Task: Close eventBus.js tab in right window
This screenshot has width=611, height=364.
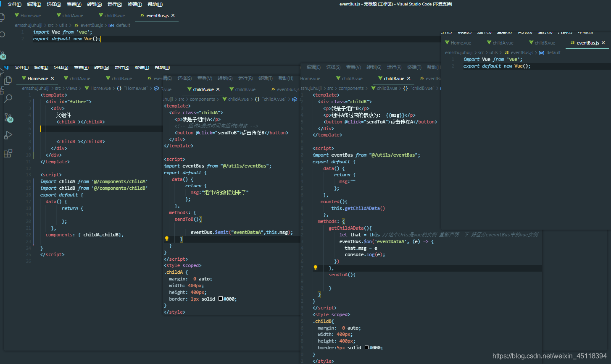Action: (603, 43)
